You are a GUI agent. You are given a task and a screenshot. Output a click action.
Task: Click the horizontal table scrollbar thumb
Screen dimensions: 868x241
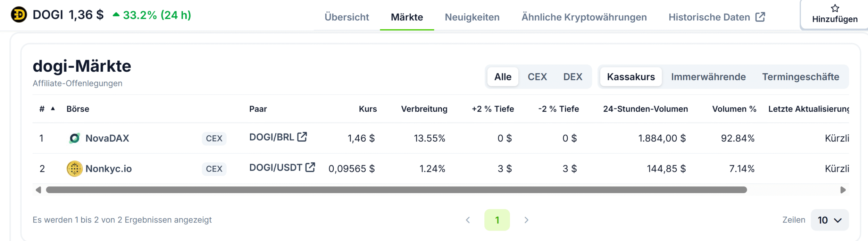click(x=396, y=190)
